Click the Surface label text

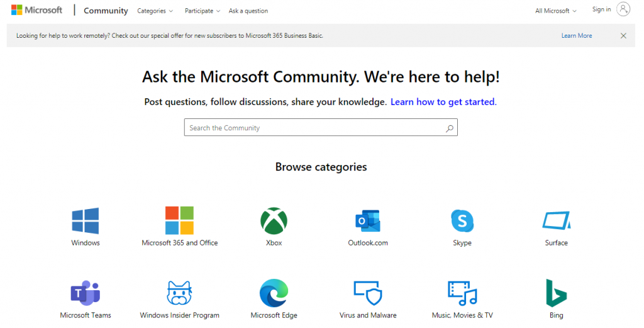[556, 243]
